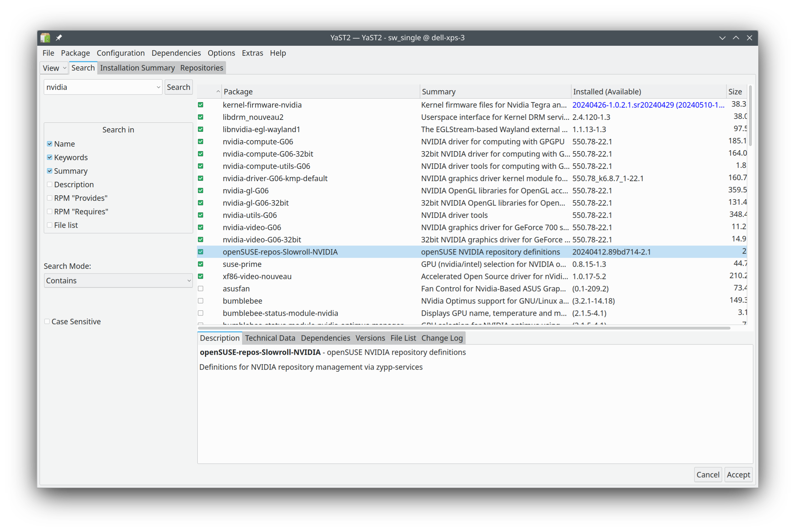Sort by Size column header
796x532 pixels.
[736, 92]
